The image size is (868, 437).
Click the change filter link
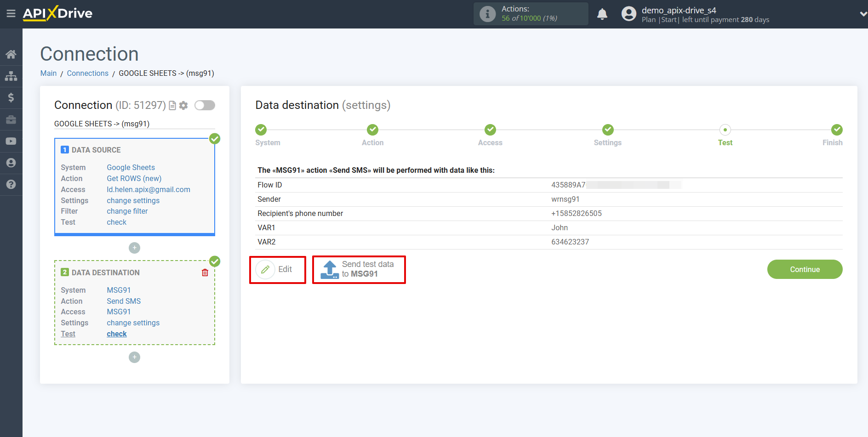127,211
